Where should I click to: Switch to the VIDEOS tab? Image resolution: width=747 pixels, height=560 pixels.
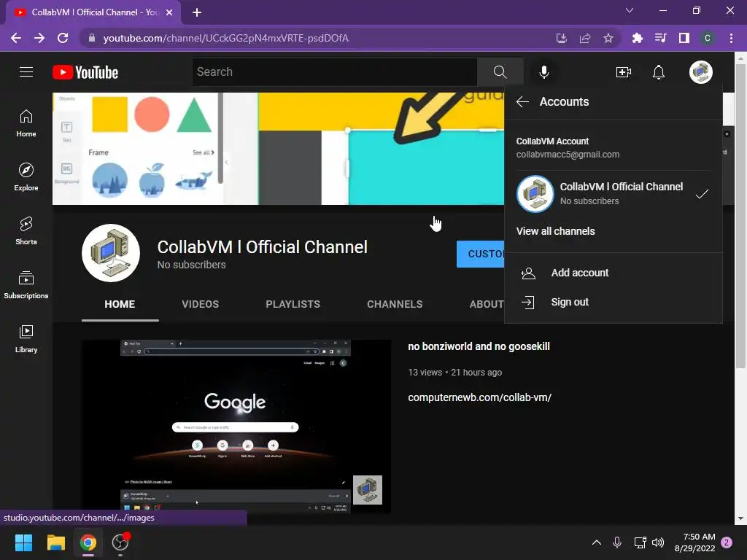tap(200, 304)
